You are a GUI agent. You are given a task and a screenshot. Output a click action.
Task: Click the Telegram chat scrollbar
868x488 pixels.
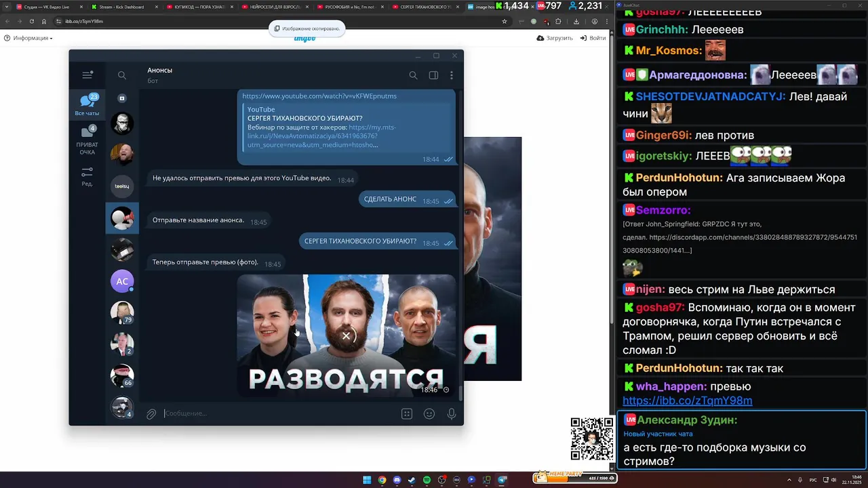(460, 393)
